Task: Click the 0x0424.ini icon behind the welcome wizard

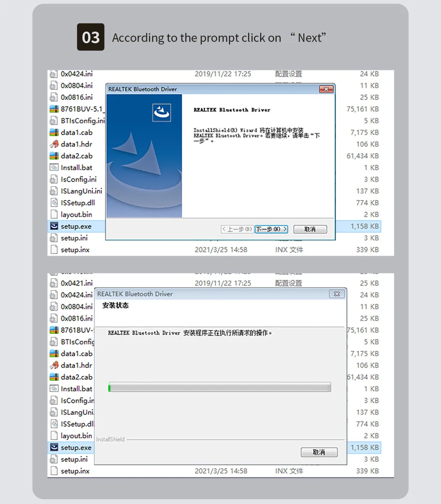Action: click(54, 74)
